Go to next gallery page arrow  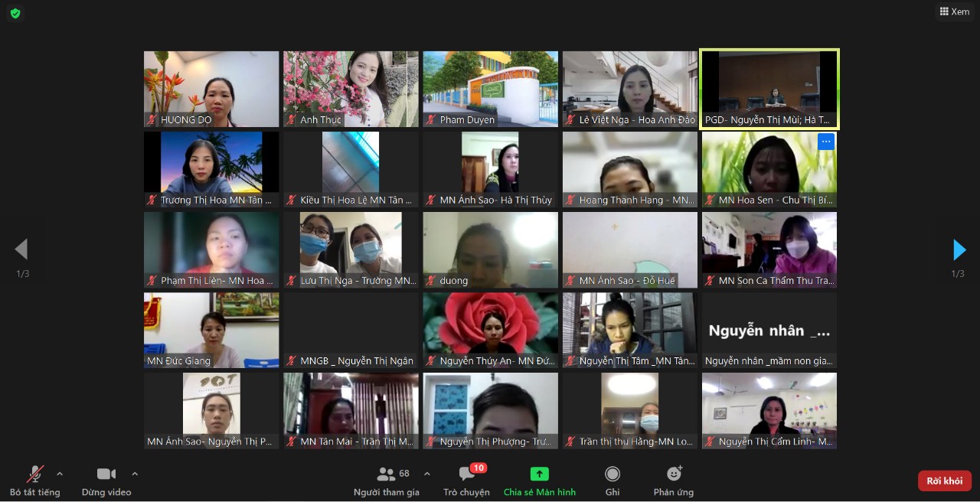pos(959,249)
